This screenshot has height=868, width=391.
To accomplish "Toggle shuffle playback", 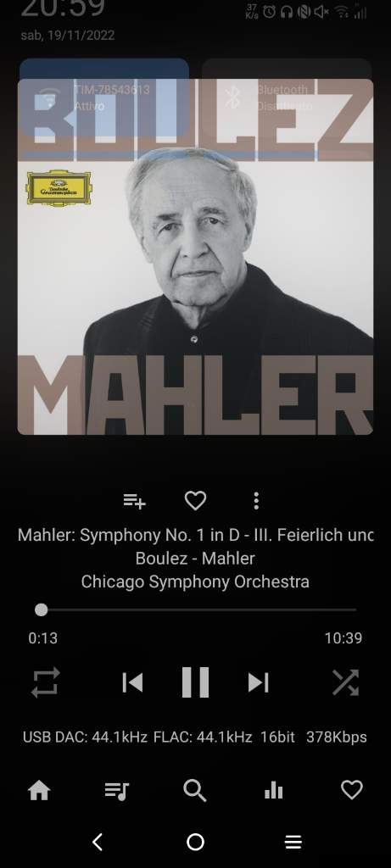I will click(345, 682).
